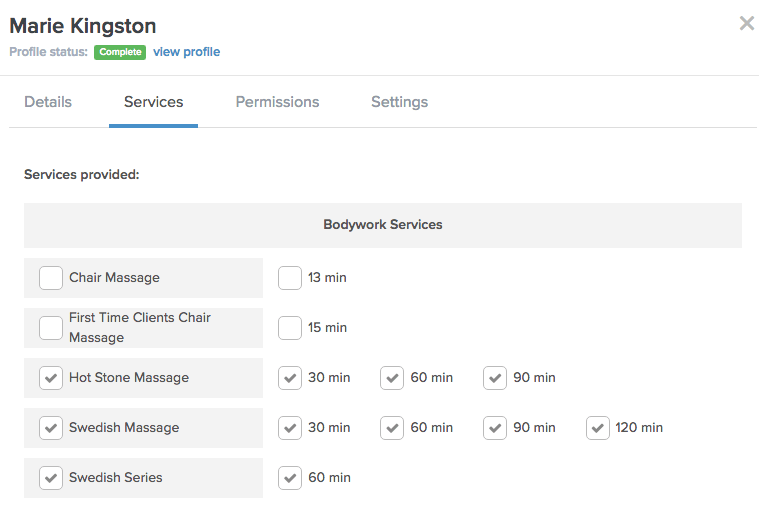The image size is (759, 508).
Task: Disable the Swedish Series service checkbox
Action: point(51,478)
